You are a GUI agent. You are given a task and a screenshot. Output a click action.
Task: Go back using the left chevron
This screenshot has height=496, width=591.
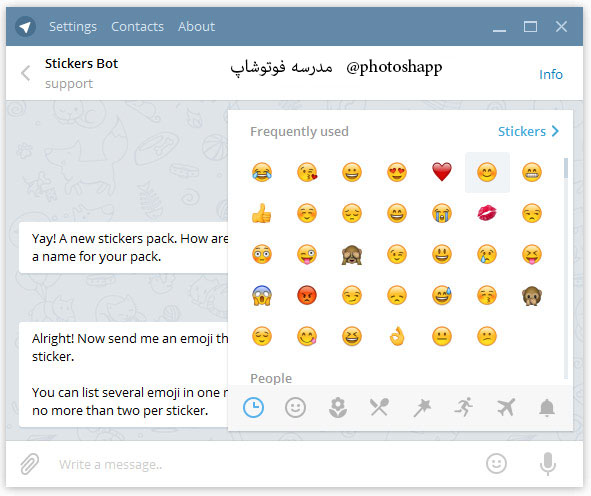pos(26,73)
